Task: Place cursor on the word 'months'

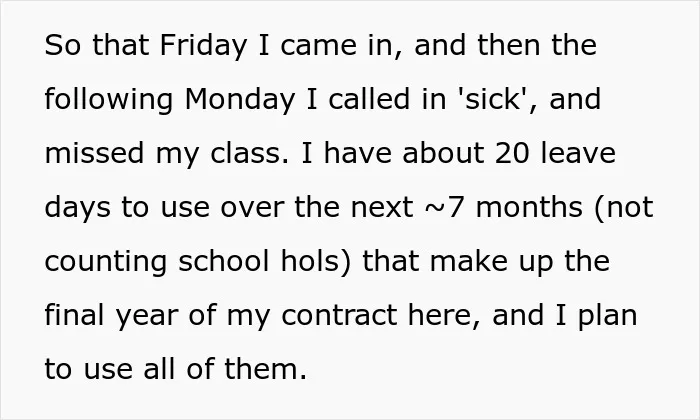Action: tap(529, 208)
